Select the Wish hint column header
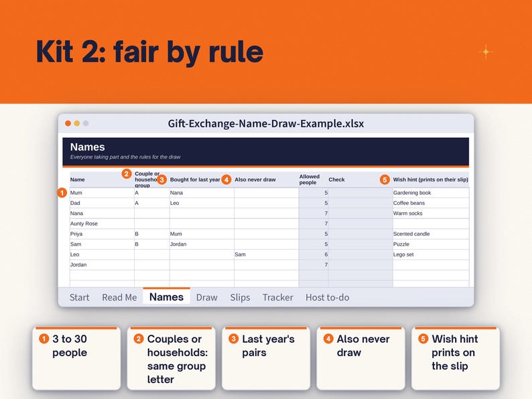The width and height of the screenshot is (532, 399). click(x=431, y=179)
